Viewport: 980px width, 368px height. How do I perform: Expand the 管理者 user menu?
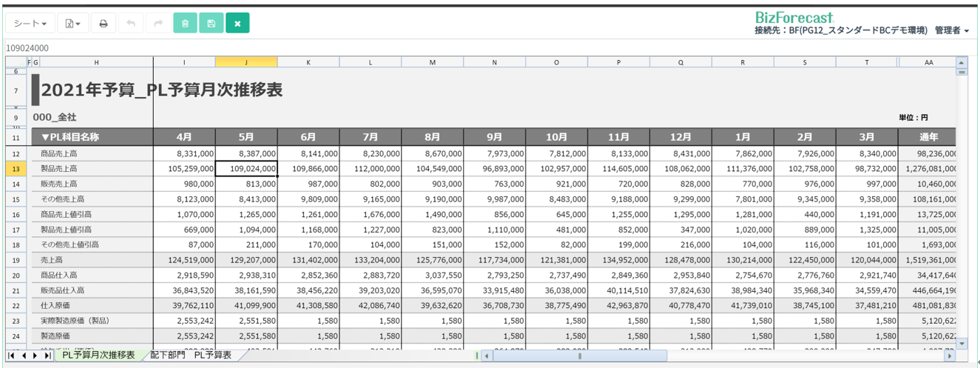pos(951,30)
